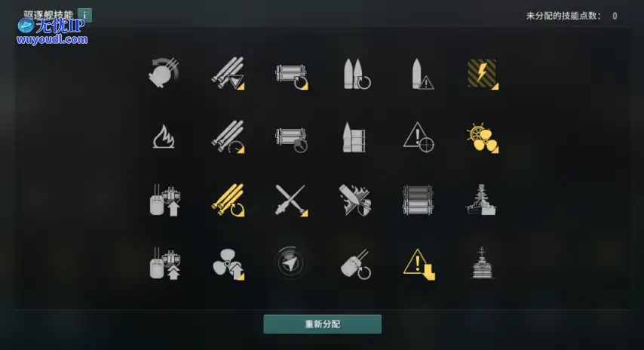The height and width of the screenshot is (350, 644).
Task: Click the yellow lightning bolt skill
Action: pos(483,74)
